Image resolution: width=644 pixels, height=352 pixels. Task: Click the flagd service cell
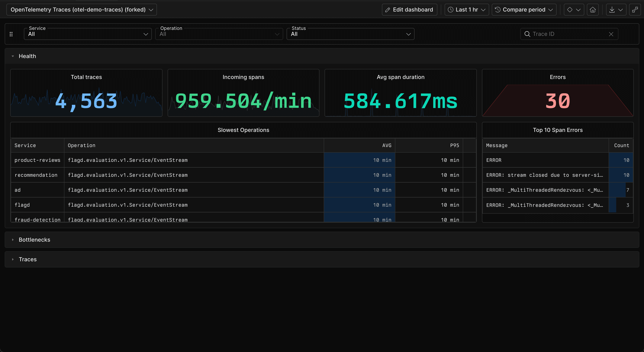(x=37, y=205)
